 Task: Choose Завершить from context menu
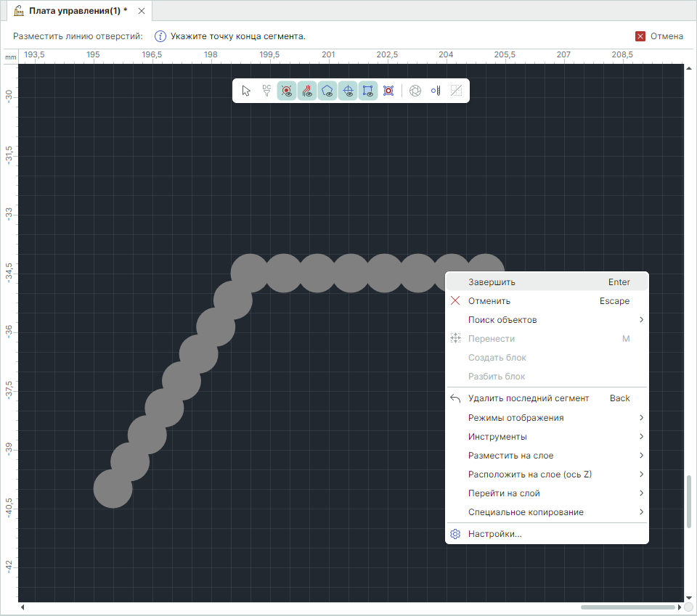547,282
